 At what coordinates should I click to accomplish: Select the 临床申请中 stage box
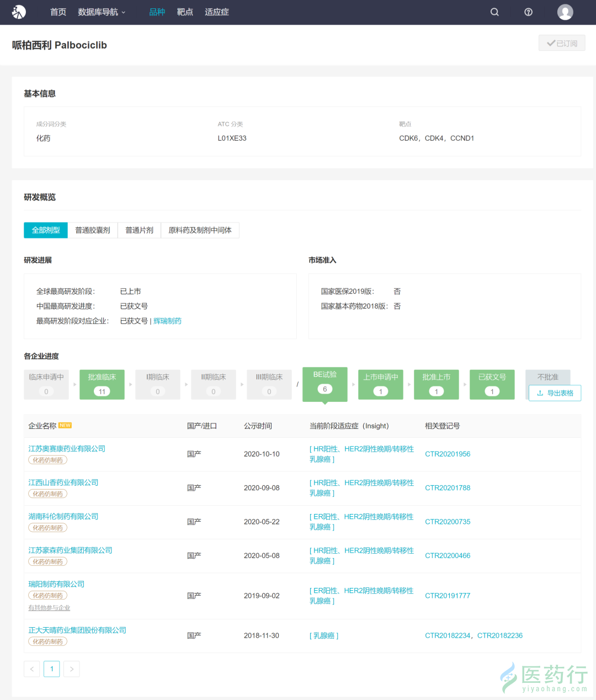[46, 384]
